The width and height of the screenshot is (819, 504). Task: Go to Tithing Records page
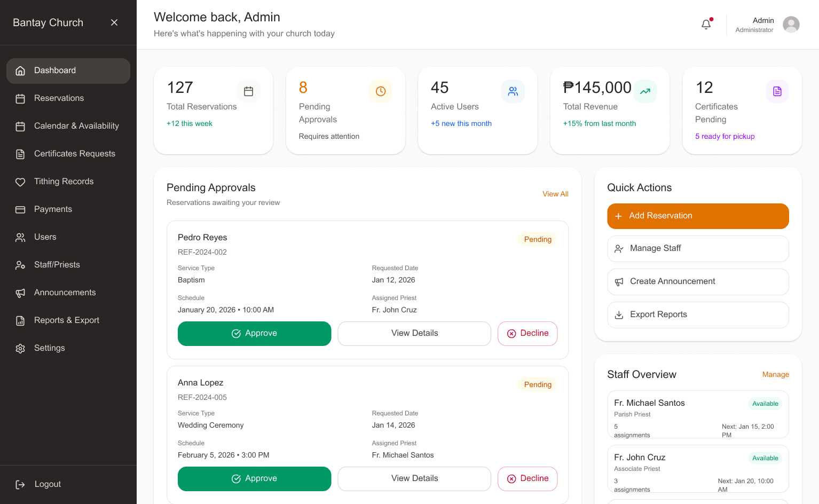point(64,182)
